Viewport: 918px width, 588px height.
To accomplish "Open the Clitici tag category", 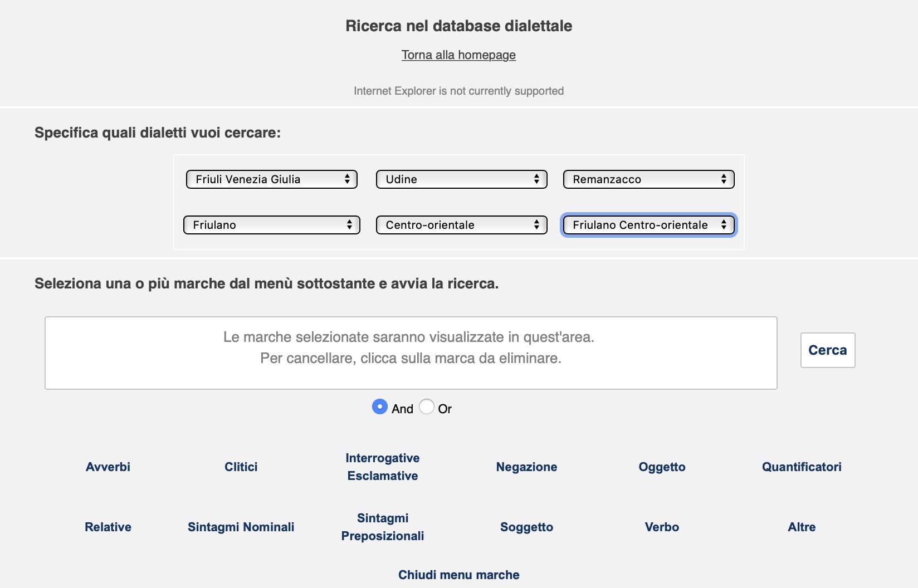I will (x=241, y=467).
